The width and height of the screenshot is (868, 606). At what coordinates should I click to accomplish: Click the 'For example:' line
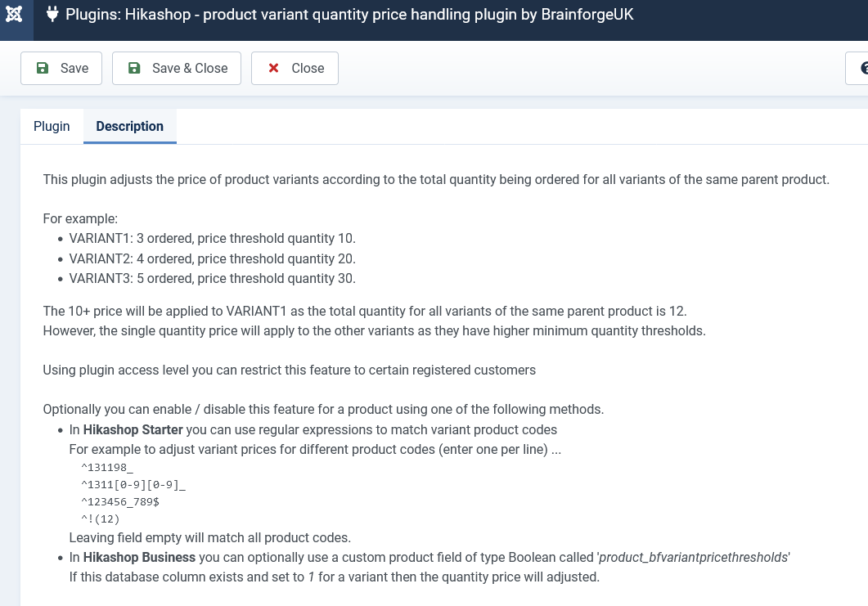[80, 218]
